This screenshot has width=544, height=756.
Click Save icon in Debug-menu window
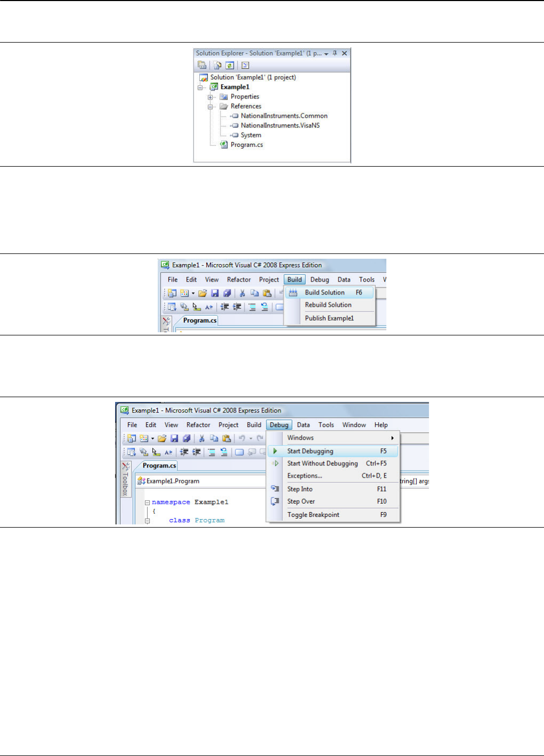coord(174,438)
